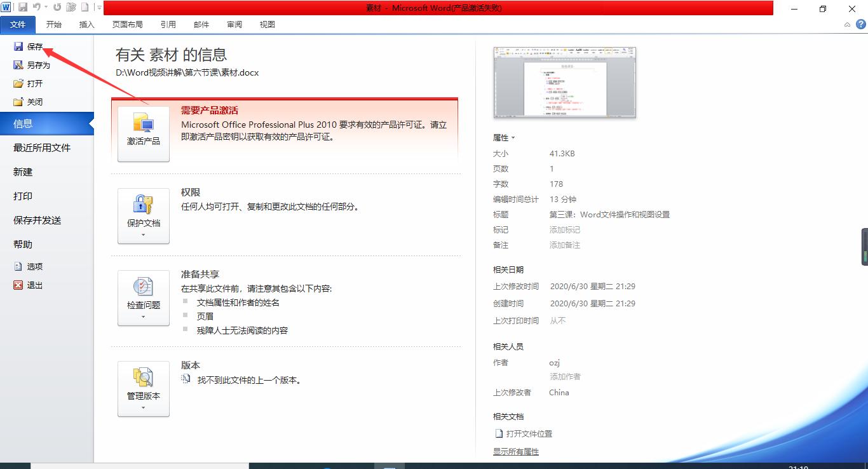Image resolution: width=868 pixels, height=469 pixels.
Task: Click the document preview thumbnail
Action: (564, 83)
